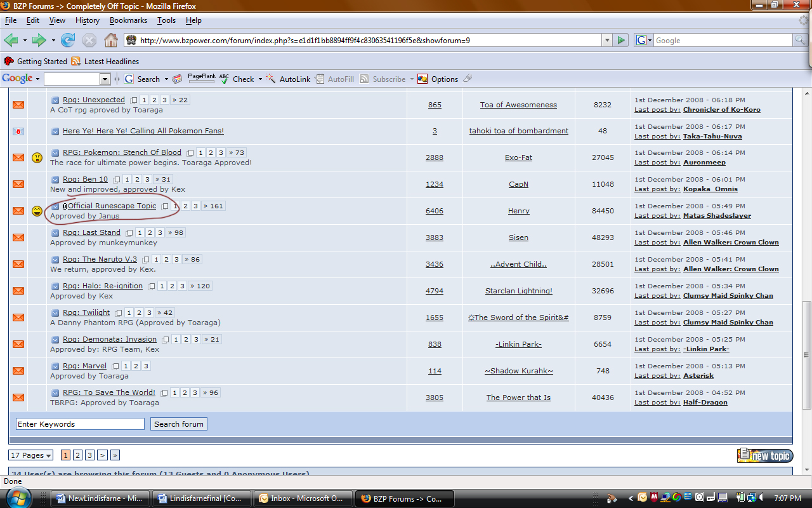Jump to newest post in Rpg: Ben 10
The height and width of the screenshot is (508, 812).
pos(55,180)
